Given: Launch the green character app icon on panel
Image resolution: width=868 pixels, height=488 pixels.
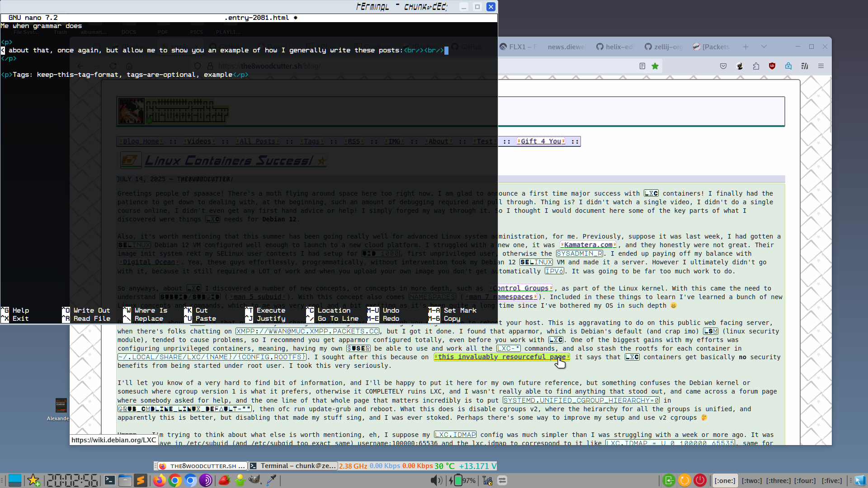Looking at the screenshot, I should 240,480.
